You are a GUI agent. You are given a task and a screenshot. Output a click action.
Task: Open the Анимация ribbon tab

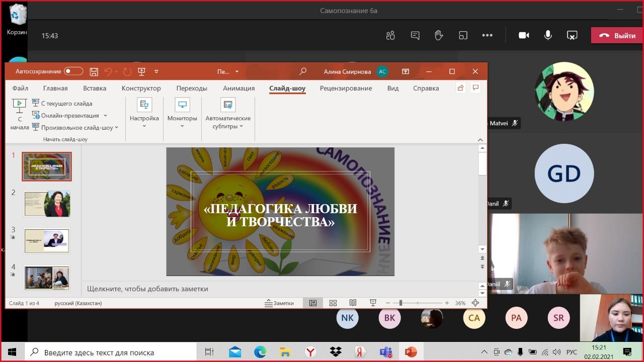(238, 88)
